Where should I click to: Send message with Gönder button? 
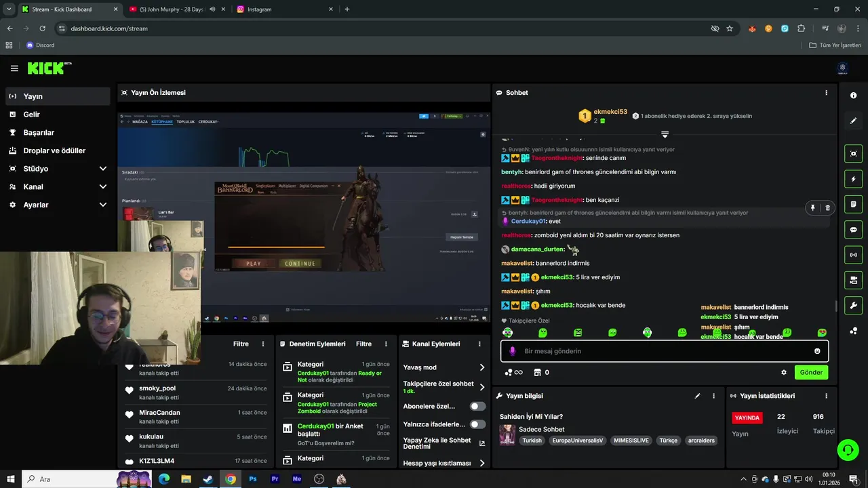pos(811,372)
